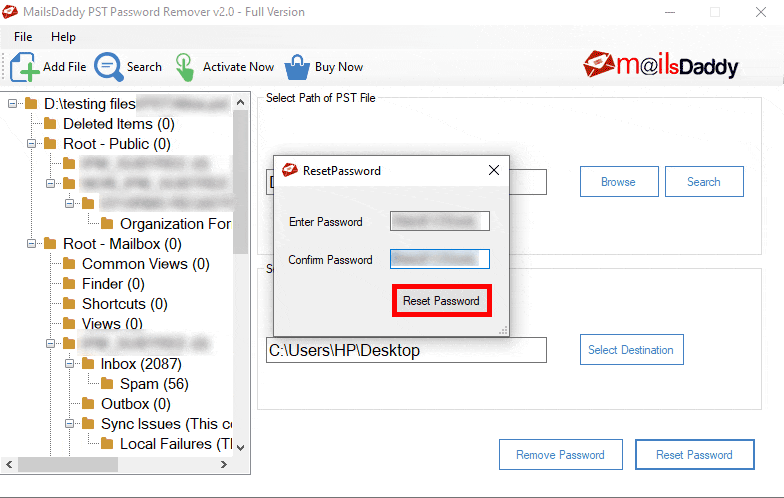Click the tree scroll down arrow
784x498 pixels.
240,447
